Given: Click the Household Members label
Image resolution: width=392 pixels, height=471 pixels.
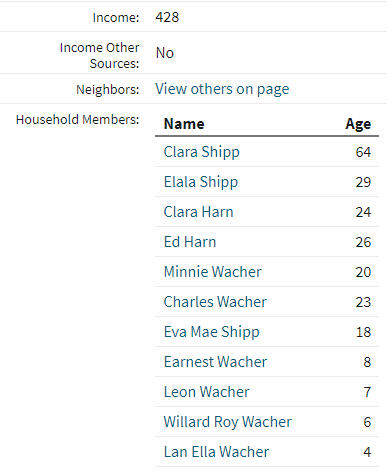Looking at the screenshot, I should point(77,119).
